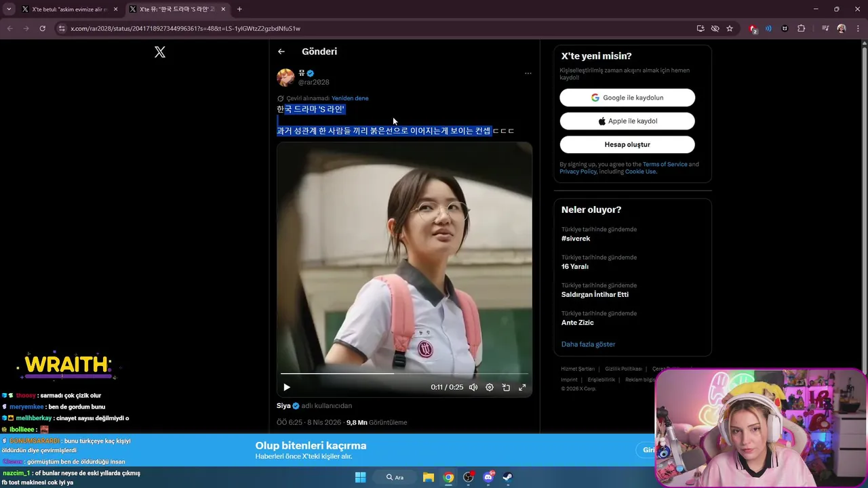Viewport: 868px width, 488px height.
Task: Play the embedded video
Action: pos(287,388)
